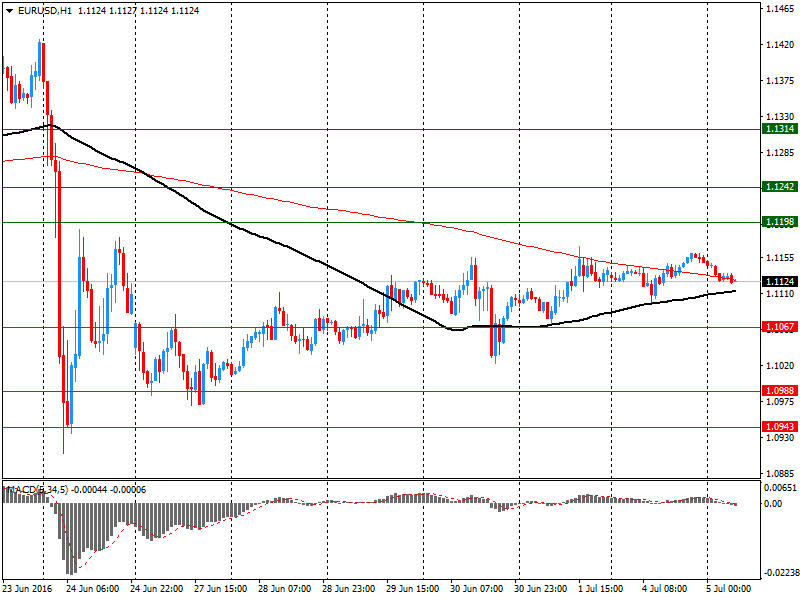Click the MACD(5,34,5) indicator label
The width and height of the screenshot is (800, 600).
pyautogui.click(x=36, y=490)
